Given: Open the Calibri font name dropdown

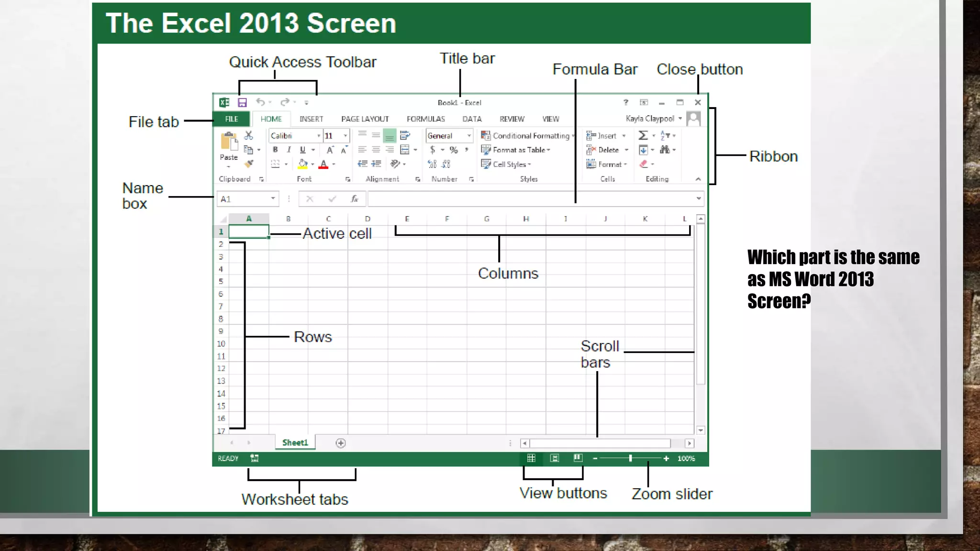Looking at the screenshot, I should coord(318,136).
